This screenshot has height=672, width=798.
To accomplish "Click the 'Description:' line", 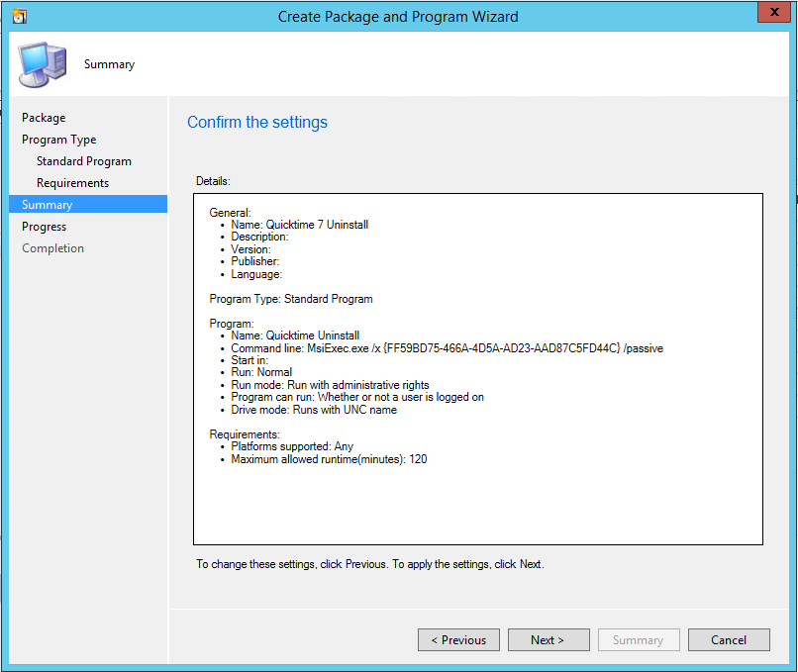I will [259, 237].
